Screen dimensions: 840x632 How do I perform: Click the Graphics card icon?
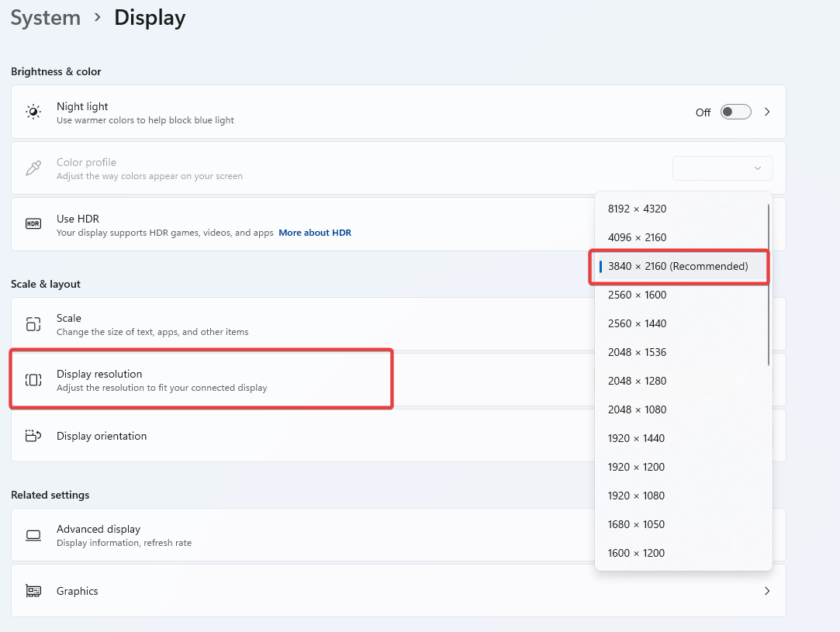[33, 591]
